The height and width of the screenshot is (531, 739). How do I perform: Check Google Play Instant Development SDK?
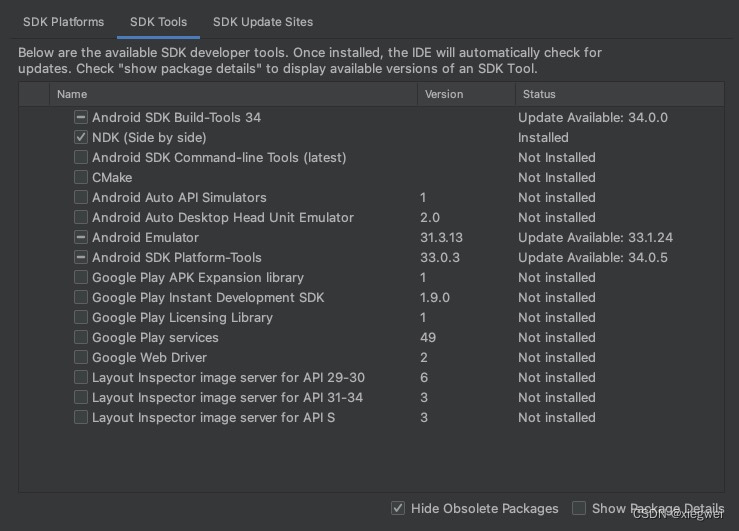[x=81, y=297]
